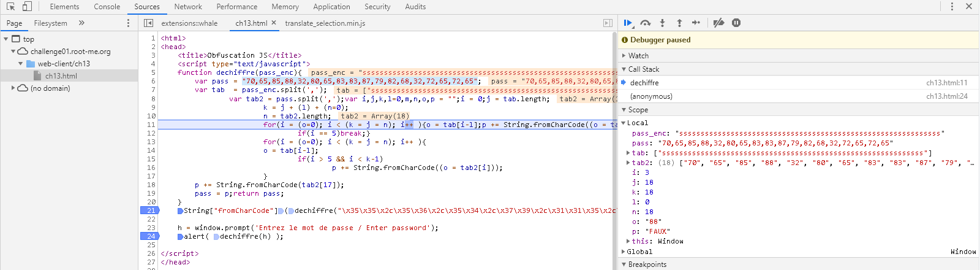Image resolution: width=980 pixels, height=270 pixels.
Task: Toggle the device toolbar icon
Action: [x=27, y=6]
